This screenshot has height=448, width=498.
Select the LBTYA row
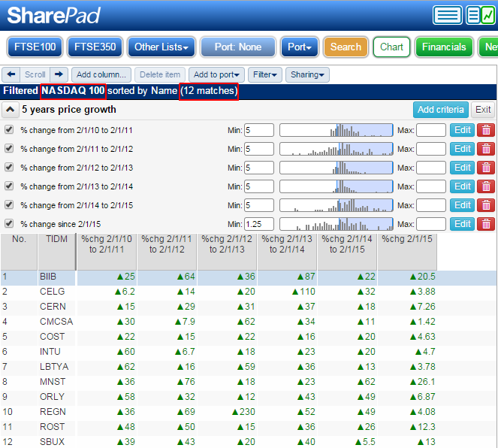pyautogui.click(x=249, y=367)
